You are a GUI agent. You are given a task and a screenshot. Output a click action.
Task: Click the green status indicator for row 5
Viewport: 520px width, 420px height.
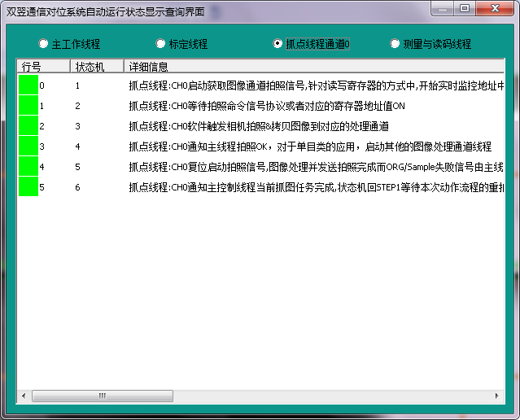[x=28, y=187]
